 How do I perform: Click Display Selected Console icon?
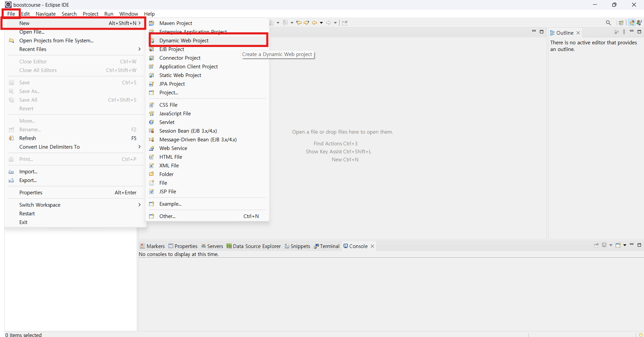[x=604, y=245]
